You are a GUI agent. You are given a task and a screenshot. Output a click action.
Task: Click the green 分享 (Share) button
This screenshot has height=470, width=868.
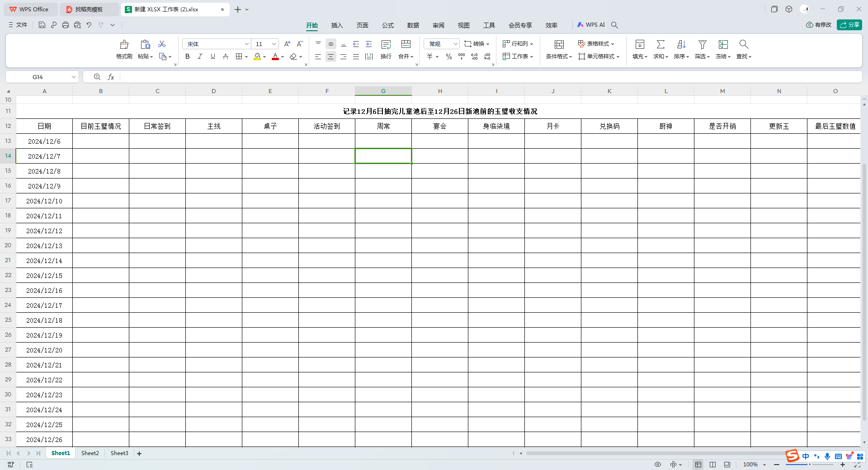coord(849,25)
